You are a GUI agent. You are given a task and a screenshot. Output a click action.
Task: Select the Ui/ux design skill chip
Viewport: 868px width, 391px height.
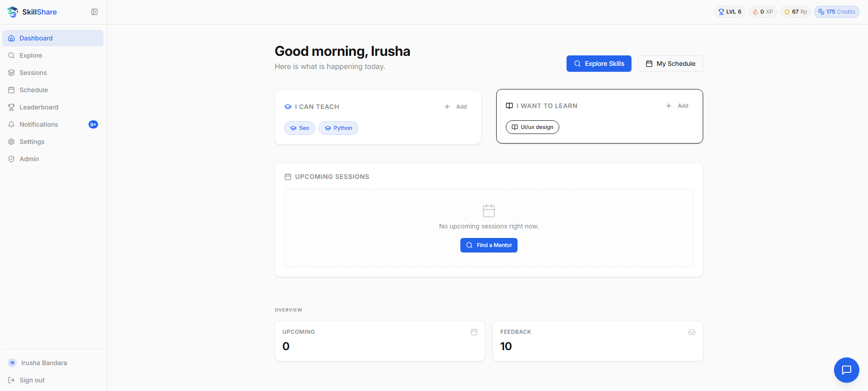pos(533,127)
